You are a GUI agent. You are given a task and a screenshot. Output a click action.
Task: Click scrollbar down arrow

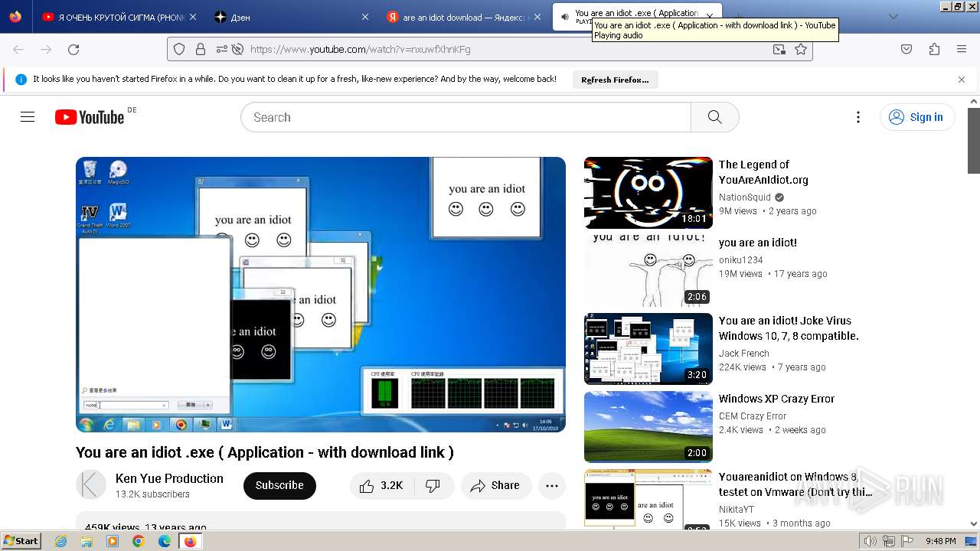[974, 524]
